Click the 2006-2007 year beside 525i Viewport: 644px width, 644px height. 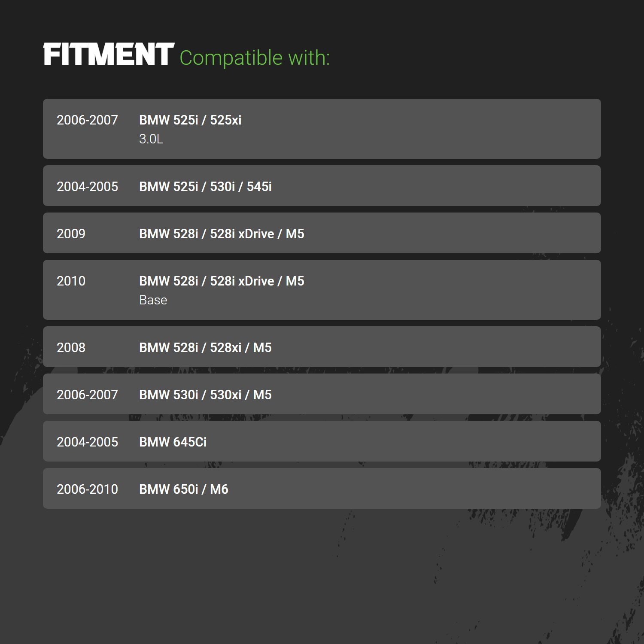[87, 120]
